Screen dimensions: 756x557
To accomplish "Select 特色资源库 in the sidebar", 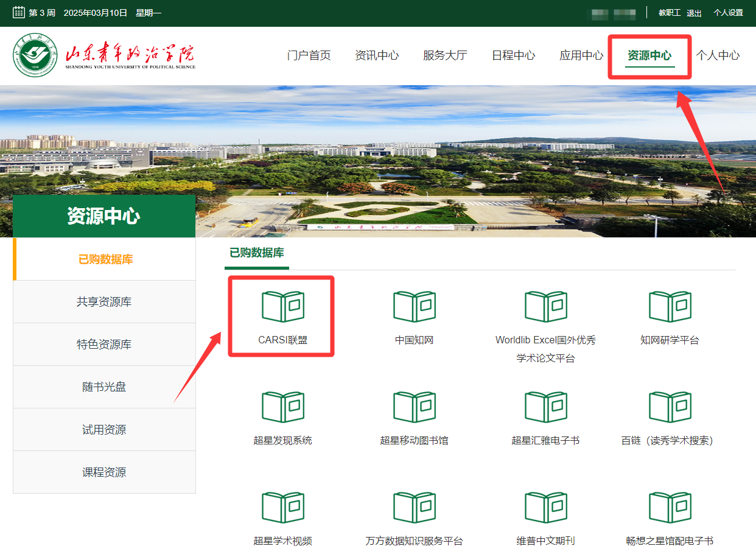I will [104, 345].
